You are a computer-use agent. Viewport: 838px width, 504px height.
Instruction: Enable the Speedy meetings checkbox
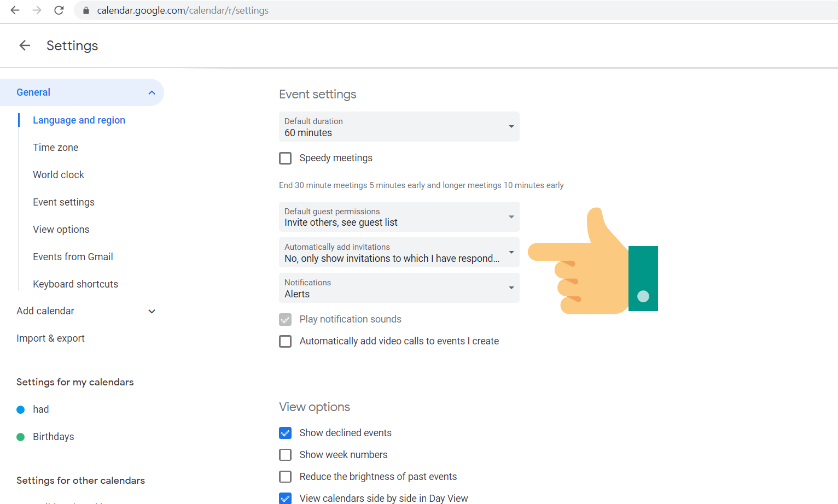click(x=286, y=159)
